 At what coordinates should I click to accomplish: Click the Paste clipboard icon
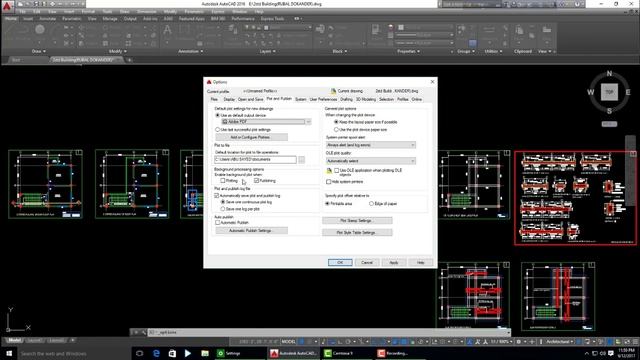click(x=519, y=30)
